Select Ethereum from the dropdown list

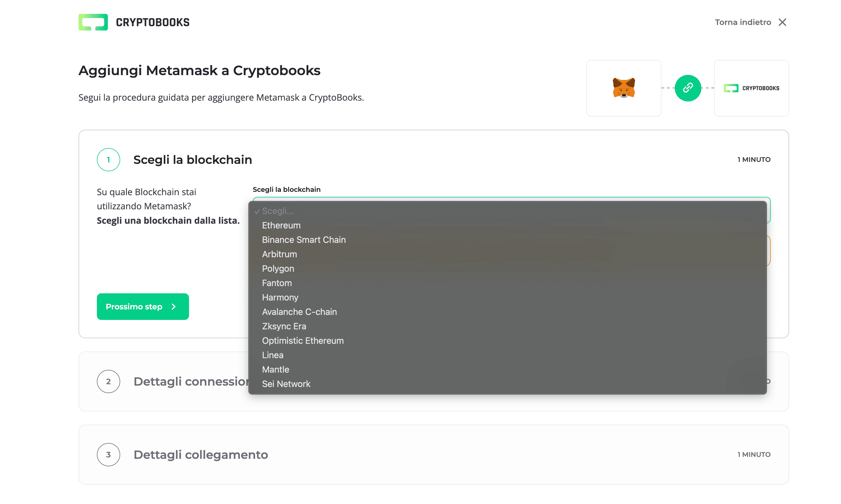[x=281, y=225]
